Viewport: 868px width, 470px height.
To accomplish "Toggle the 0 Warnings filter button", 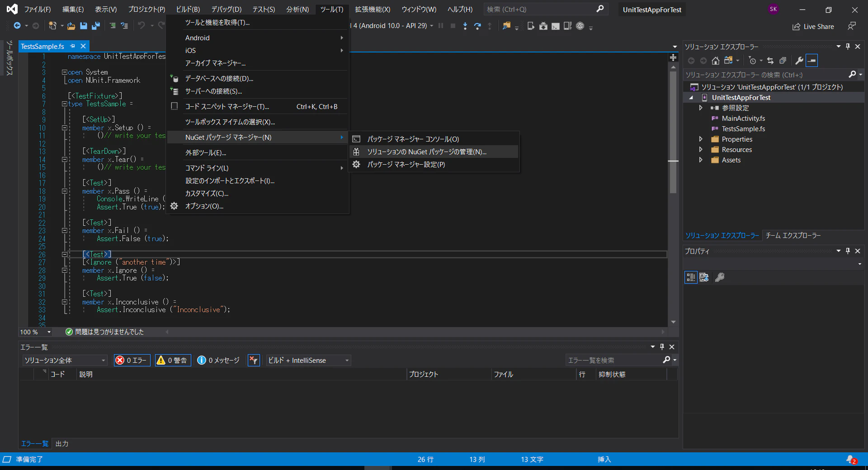I will pos(173,360).
